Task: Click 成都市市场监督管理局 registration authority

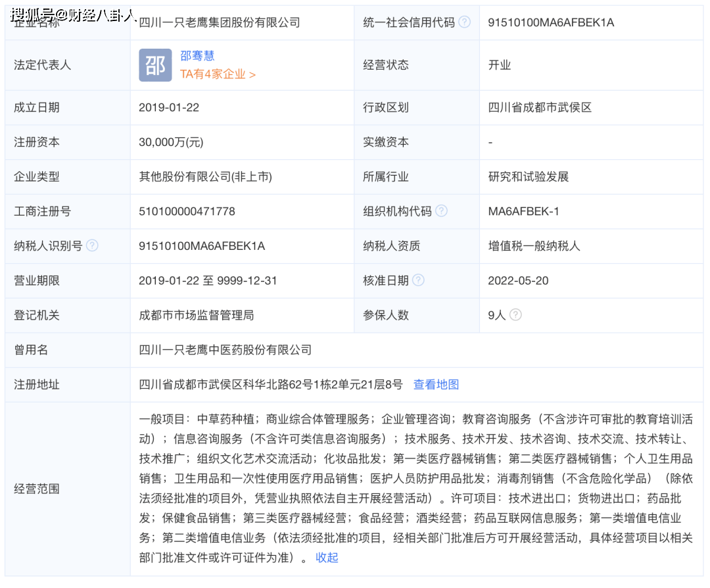Action: (x=196, y=315)
